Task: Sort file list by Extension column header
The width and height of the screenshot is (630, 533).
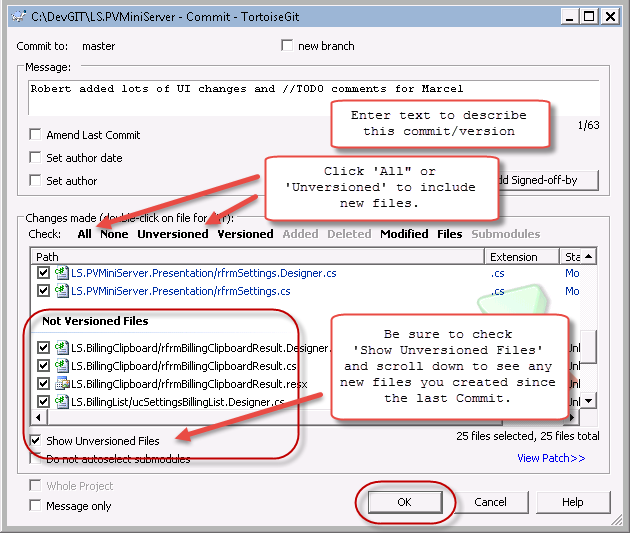Action: [522, 257]
